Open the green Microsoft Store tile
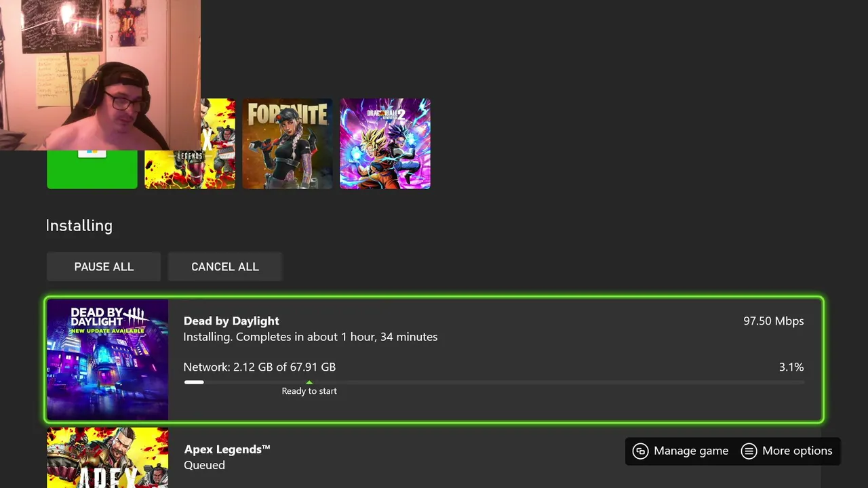Image resolution: width=868 pixels, height=488 pixels. (x=92, y=169)
